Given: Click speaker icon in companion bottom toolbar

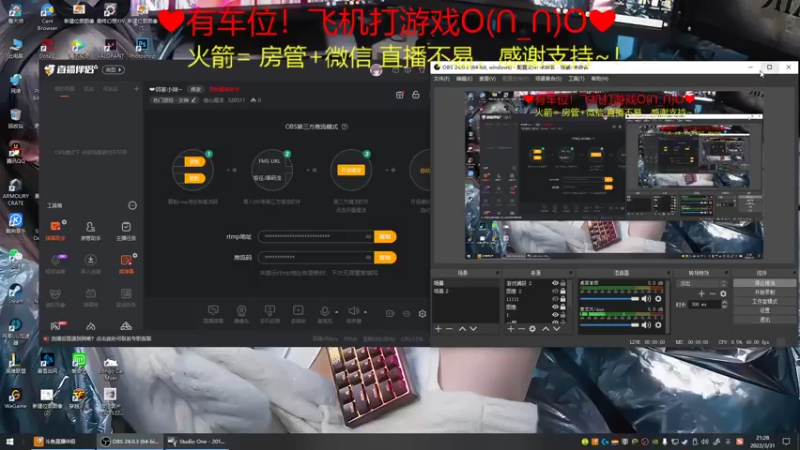Looking at the screenshot, I should (x=353, y=311).
